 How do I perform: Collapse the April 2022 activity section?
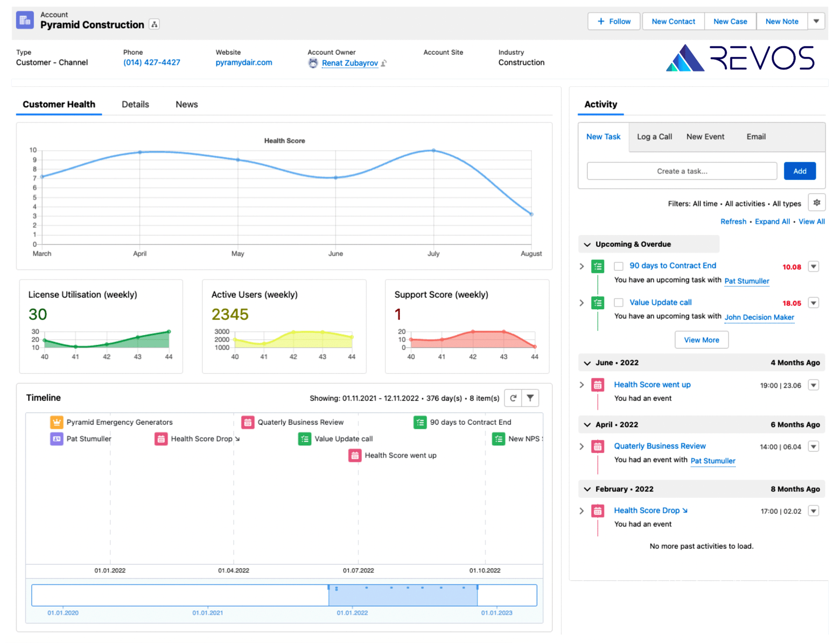(587, 425)
